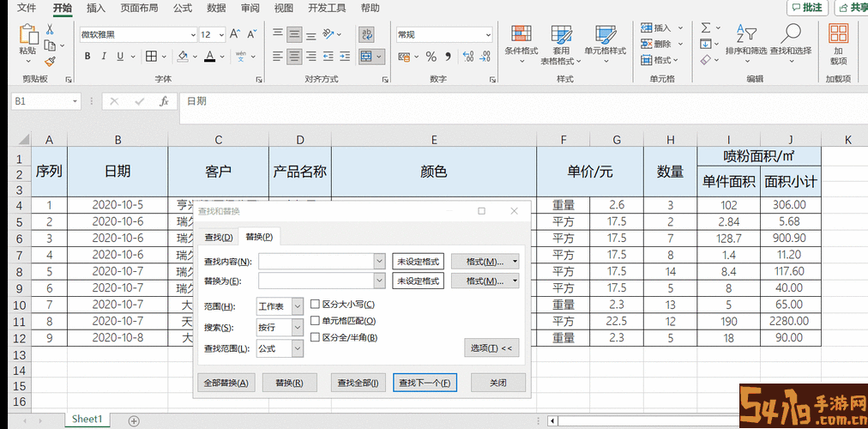Toggle the Wrap Text icon
Viewport: 868px width, 429px height.
coord(366,34)
